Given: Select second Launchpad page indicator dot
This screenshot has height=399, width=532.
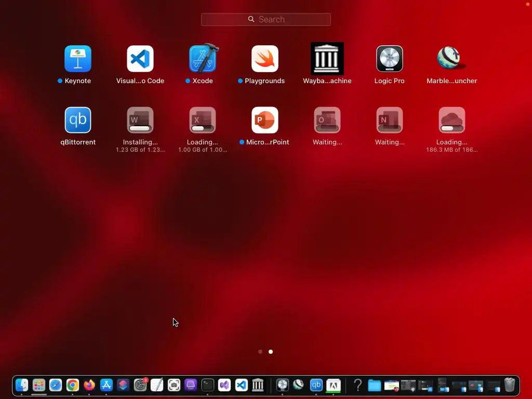Looking at the screenshot, I should [x=270, y=352].
